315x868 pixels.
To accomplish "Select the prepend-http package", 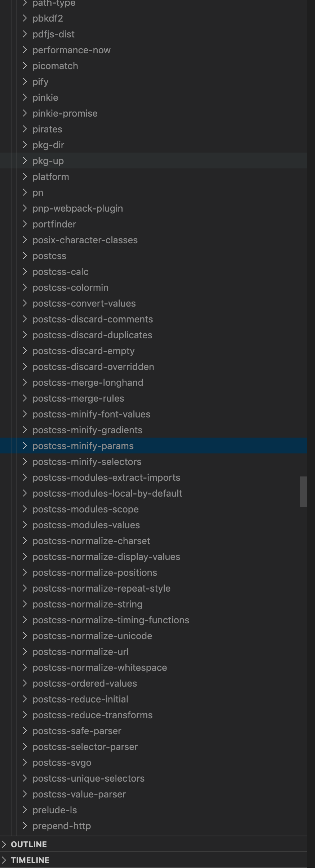I will (62, 826).
